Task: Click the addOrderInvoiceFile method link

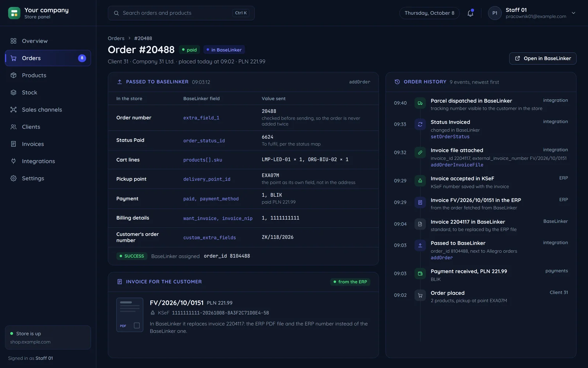Action: tap(457, 165)
